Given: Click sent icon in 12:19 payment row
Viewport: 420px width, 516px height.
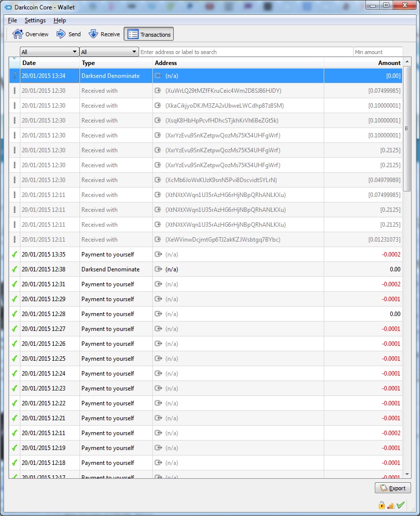Looking at the screenshot, I should pyautogui.click(x=158, y=448).
